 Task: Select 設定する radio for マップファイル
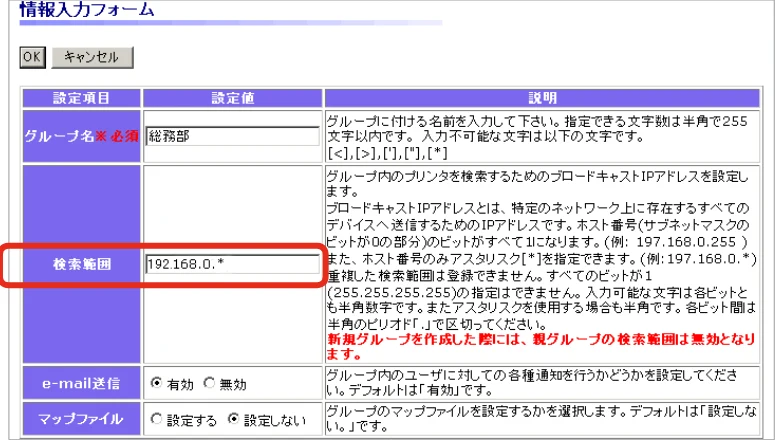coord(156,419)
